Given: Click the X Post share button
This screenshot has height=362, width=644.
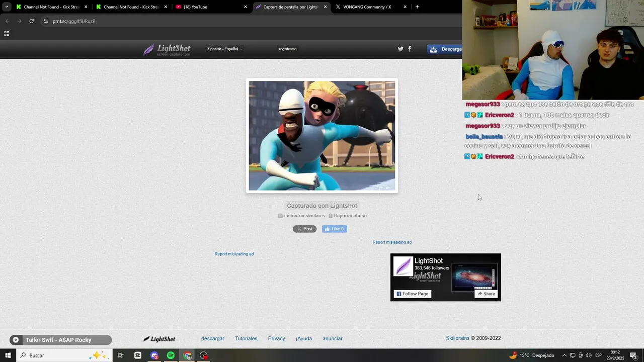Looking at the screenshot, I should click(x=305, y=229).
